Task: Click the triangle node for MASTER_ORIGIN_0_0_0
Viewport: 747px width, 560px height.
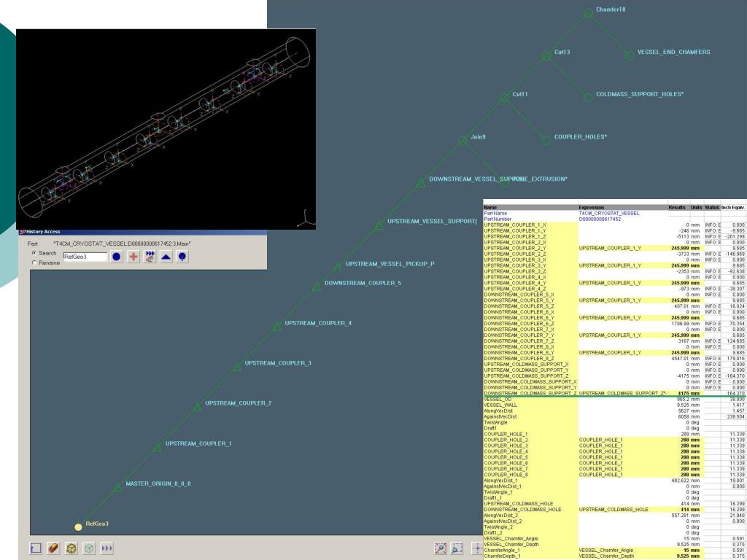Action: (x=117, y=487)
